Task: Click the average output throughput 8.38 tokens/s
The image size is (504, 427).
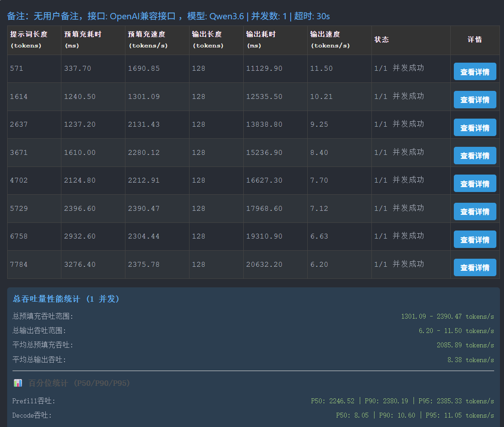Action: point(470,360)
